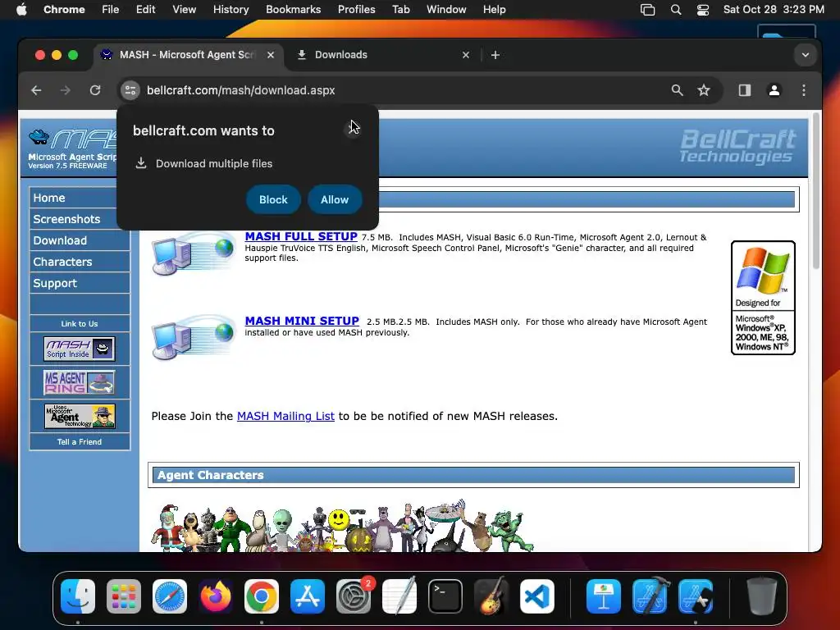Open the Apple menu
Screen dimensions: 840x630
[x=21, y=10]
